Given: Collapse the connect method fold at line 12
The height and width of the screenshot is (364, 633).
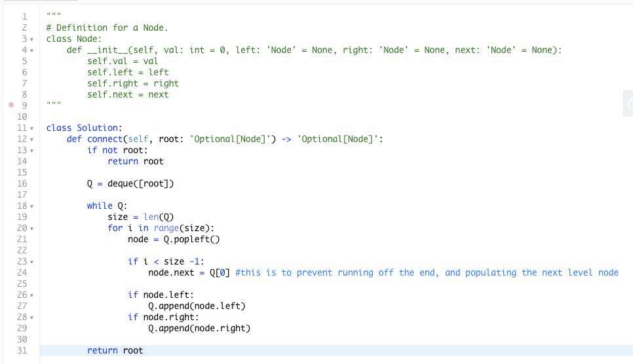Looking at the screenshot, I should click(x=32, y=140).
